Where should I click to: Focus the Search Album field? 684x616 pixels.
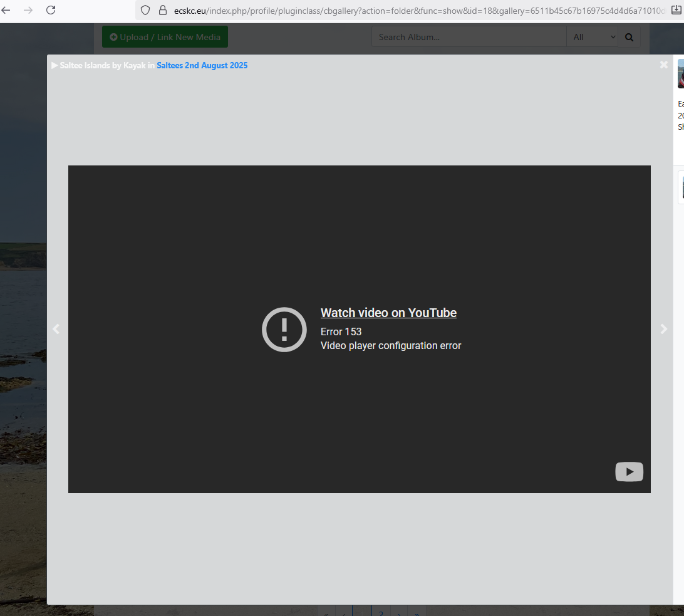(x=469, y=37)
